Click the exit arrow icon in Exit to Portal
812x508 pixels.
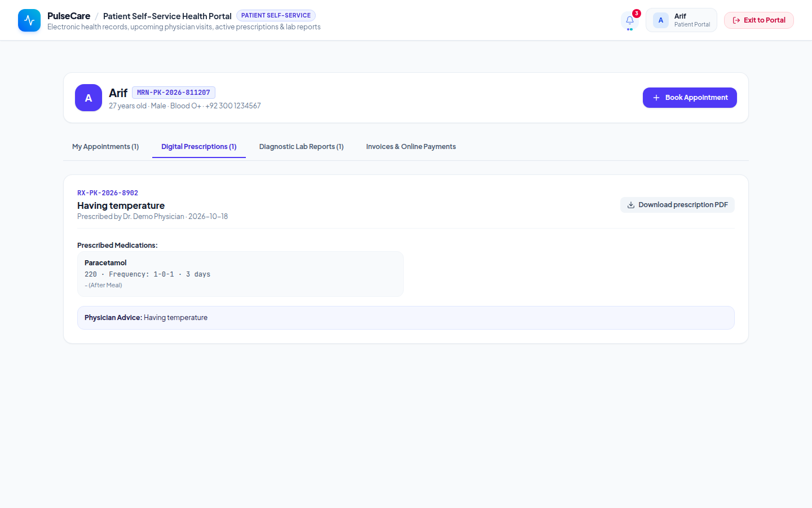coord(736,20)
